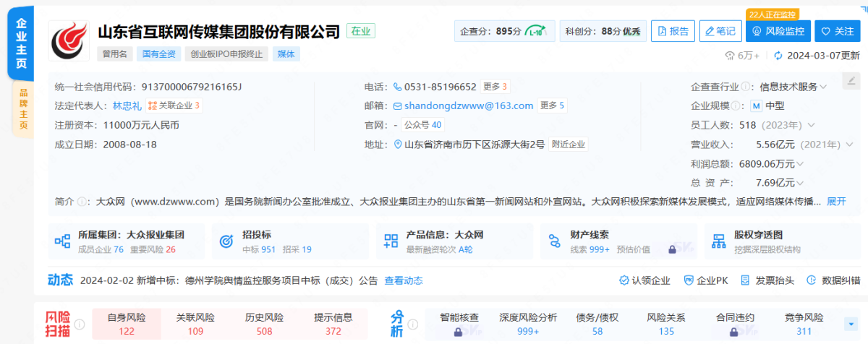
Task: Click the 企业PK link
Action: [706, 280]
